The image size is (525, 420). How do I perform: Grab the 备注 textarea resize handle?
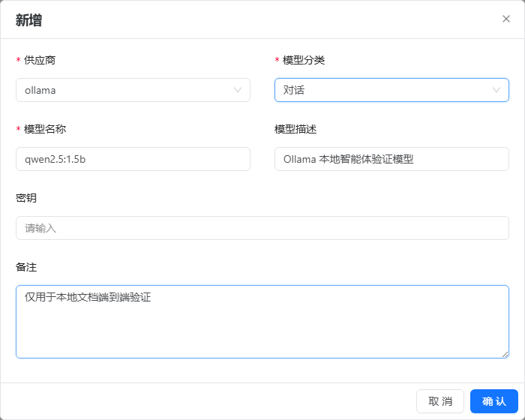coord(505,355)
